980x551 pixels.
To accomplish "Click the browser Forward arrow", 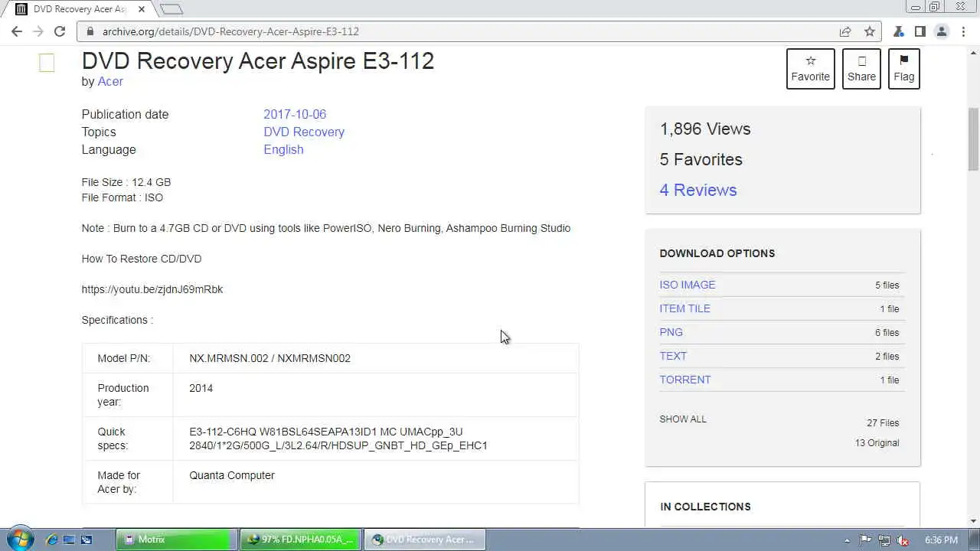I will point(38,31).
